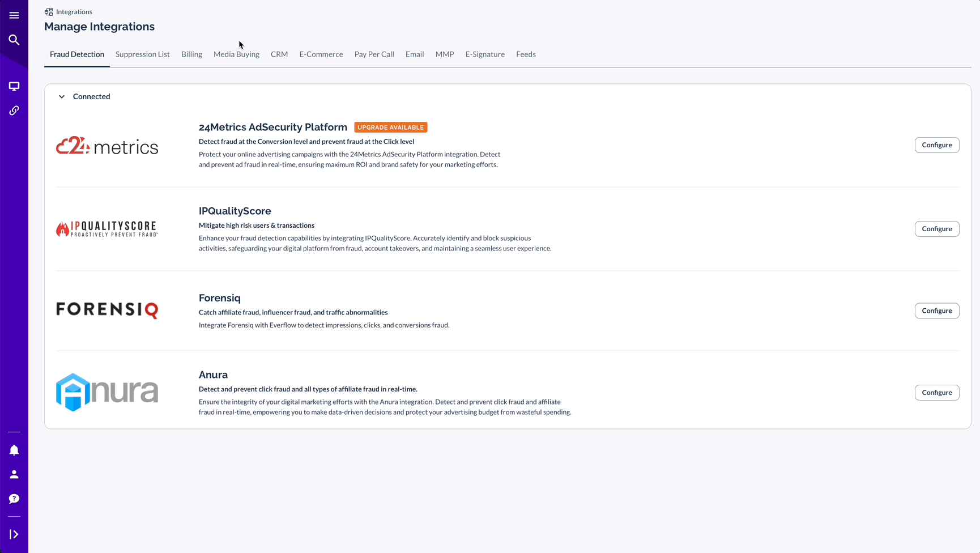Open notifications bell icon
Image resolution: width=980 pixels, height=553 pixels.
pos(14,450)
